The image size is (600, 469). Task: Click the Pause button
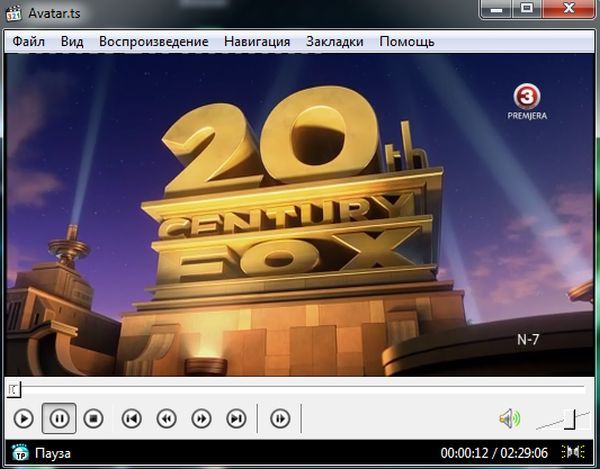(59, 419)
